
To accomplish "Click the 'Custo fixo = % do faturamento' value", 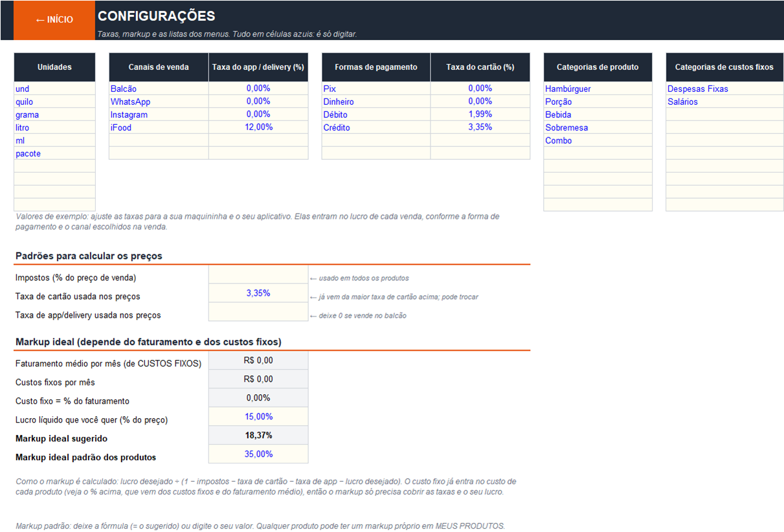I will pos(258,398).
